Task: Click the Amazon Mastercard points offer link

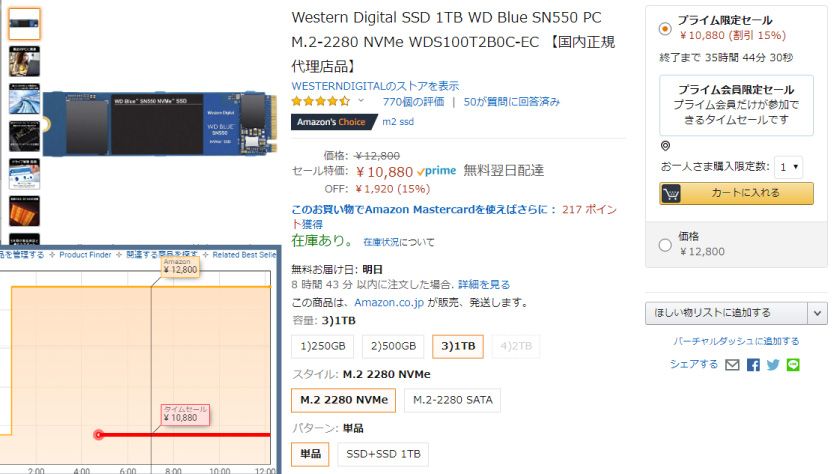Action: [x=454, y=217]
